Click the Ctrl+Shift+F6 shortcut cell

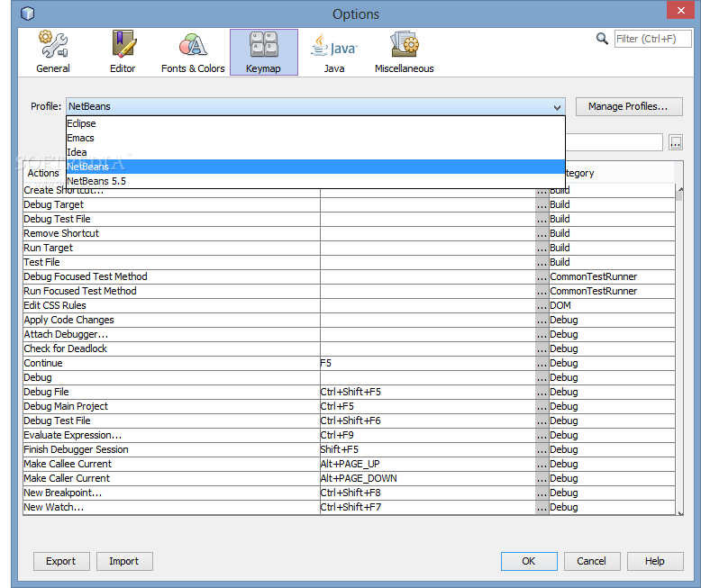coord(428,421)
